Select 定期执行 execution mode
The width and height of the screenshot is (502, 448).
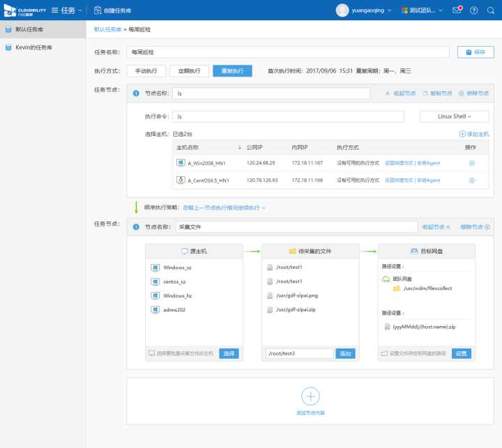pyautogui.click(x=189, y=70)
